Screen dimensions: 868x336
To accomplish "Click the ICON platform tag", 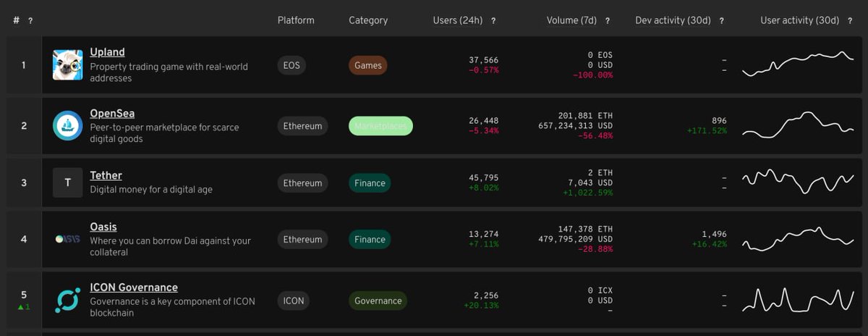I will click(x=294, y=300).
